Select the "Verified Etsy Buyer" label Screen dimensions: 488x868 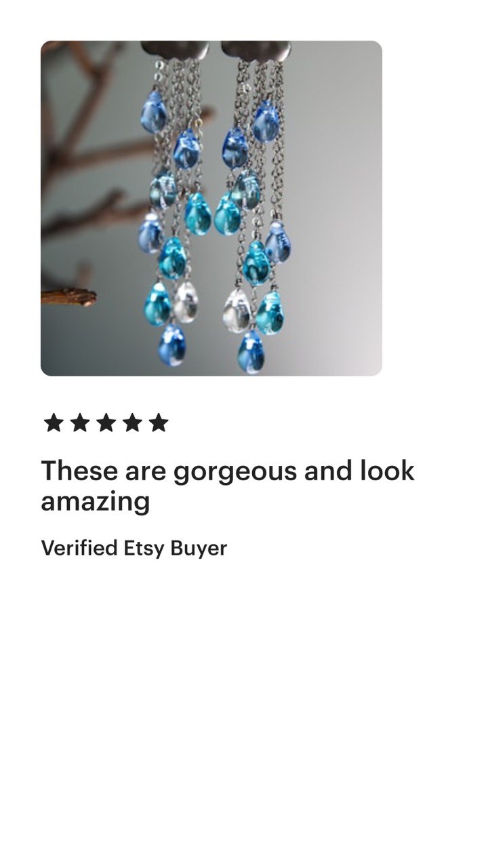pyautogui.click(x=134, y=548)
